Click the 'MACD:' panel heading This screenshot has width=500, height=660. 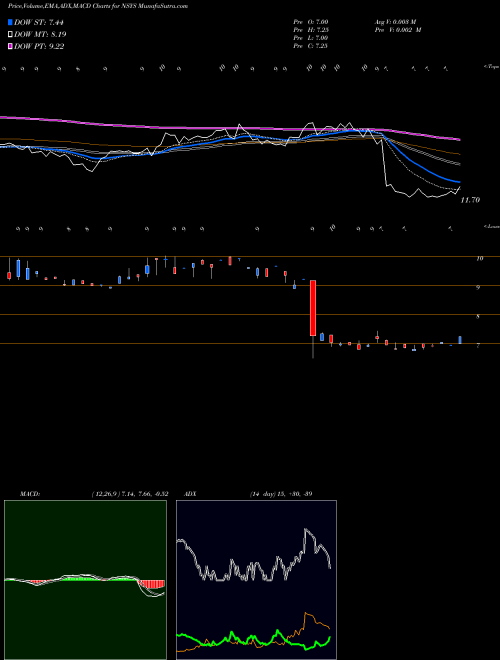coord(30,494)
